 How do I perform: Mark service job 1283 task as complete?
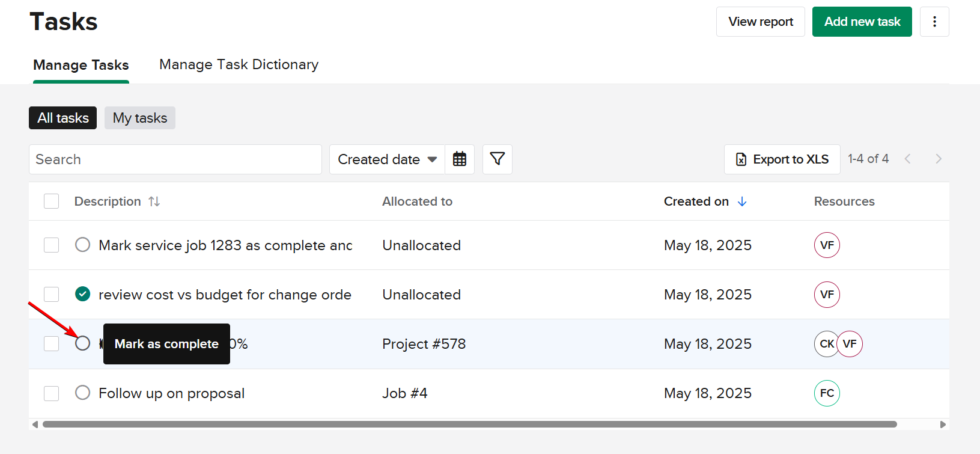83,245
